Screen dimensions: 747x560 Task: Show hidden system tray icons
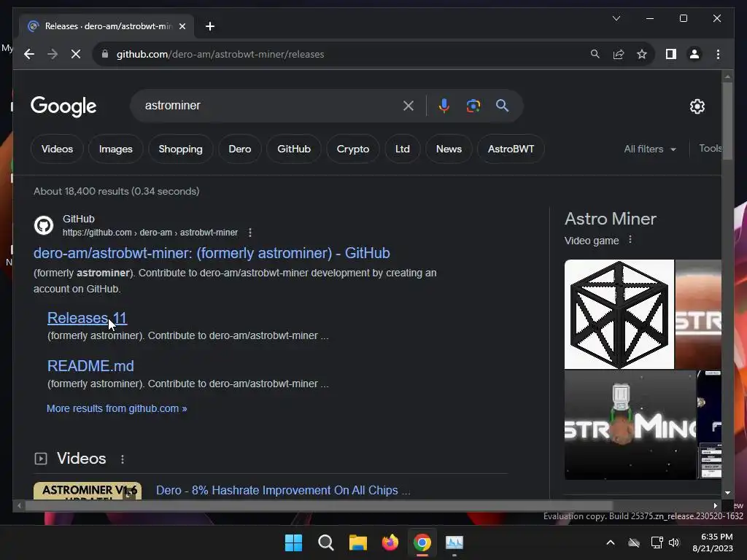611,542
